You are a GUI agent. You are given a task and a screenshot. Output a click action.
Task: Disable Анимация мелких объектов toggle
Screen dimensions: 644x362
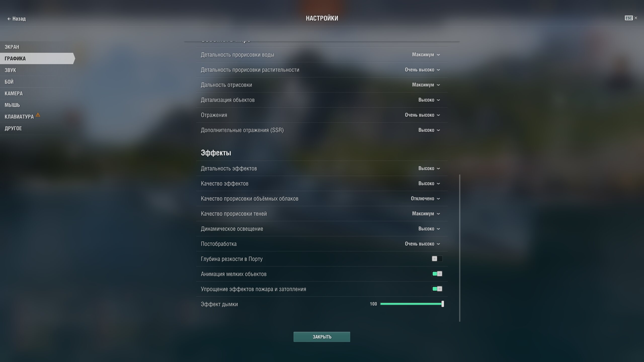pyautogui.click(x=437, y=274)
